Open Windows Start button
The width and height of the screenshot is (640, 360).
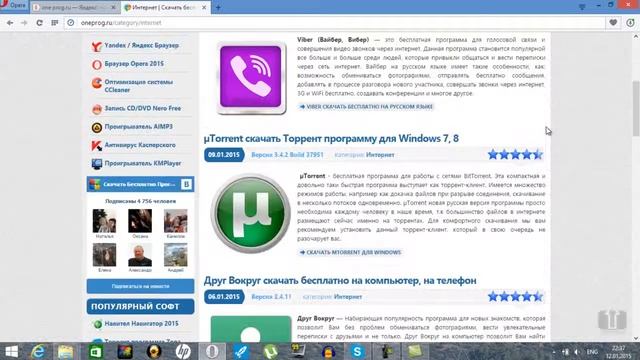(12, 351)
